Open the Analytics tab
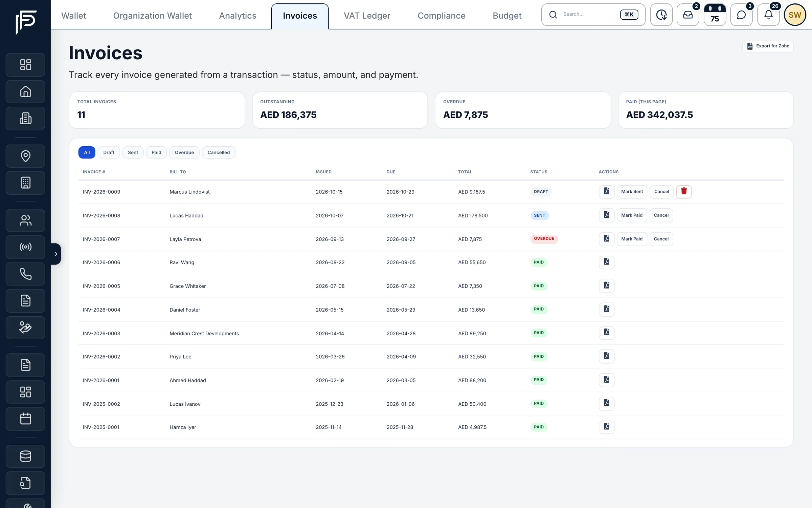Viewport: 812px width, 508px height. tap(238, 16)
